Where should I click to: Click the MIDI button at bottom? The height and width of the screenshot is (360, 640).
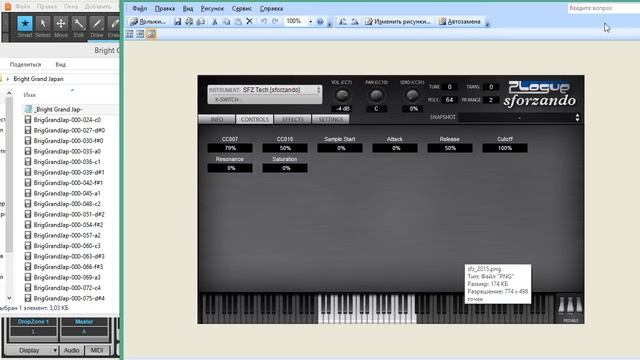(x=97, y=350)
